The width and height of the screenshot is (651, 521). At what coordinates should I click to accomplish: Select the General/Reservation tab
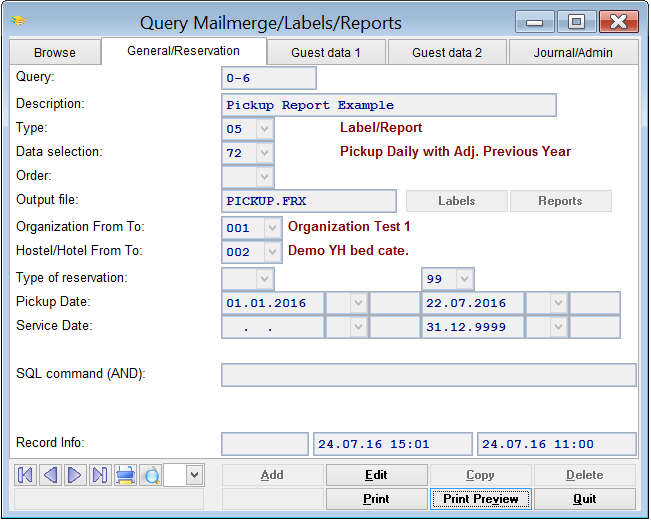pos(184,51)
